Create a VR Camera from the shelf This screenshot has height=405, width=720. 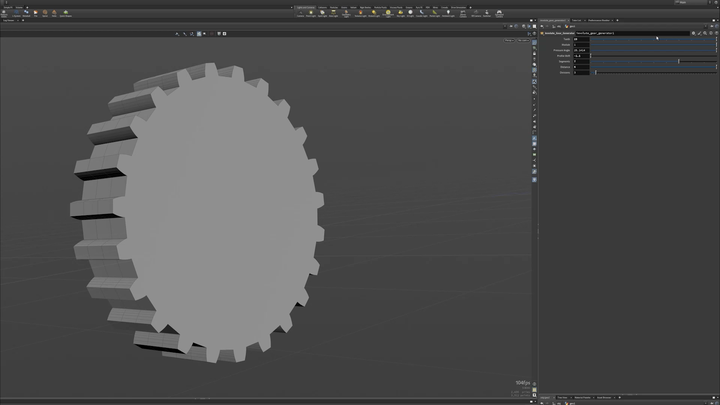476,13
